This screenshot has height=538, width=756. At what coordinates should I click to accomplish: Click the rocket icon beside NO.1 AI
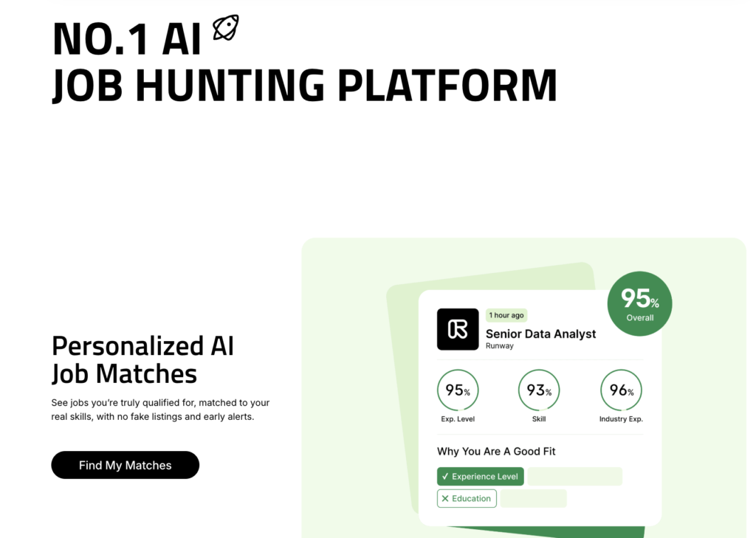tap(226, 28)
